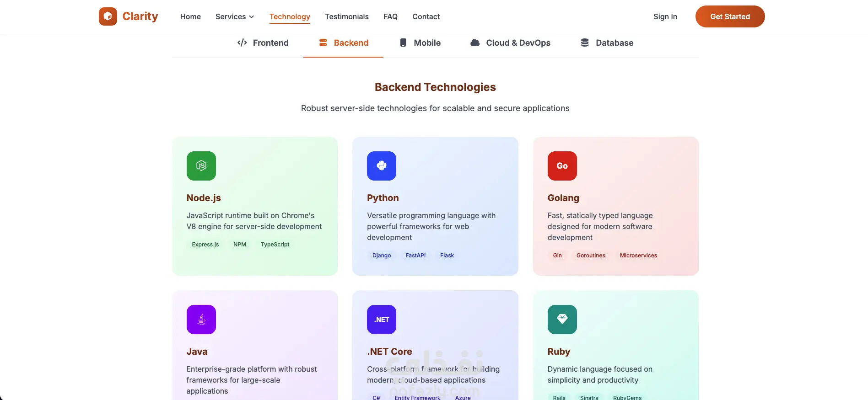Click the Sign In link
Screen dimensions: 868x400
(x=665, y=16)
